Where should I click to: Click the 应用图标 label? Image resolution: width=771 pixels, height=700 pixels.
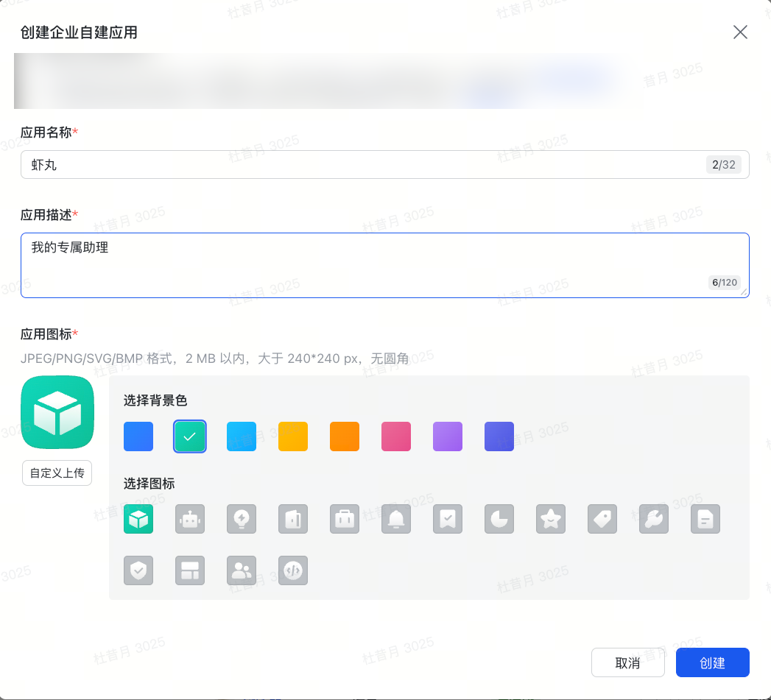[46, 334]
